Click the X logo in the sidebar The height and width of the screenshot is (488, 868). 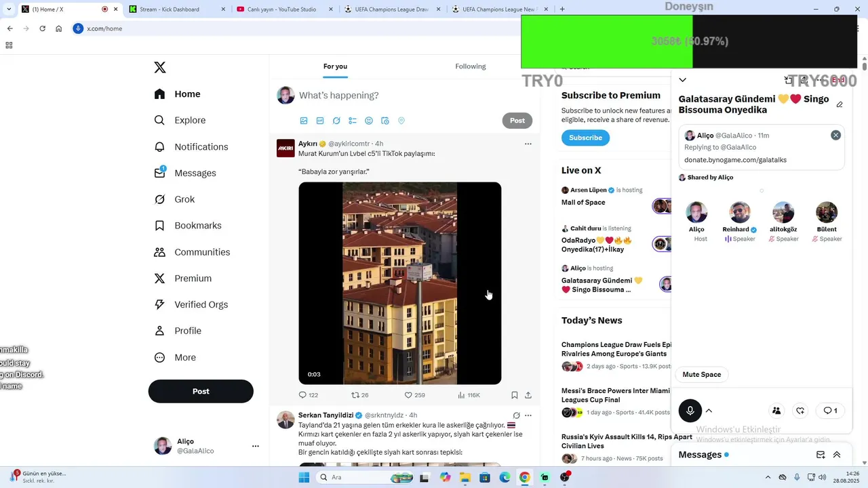[x=160, y=67]
